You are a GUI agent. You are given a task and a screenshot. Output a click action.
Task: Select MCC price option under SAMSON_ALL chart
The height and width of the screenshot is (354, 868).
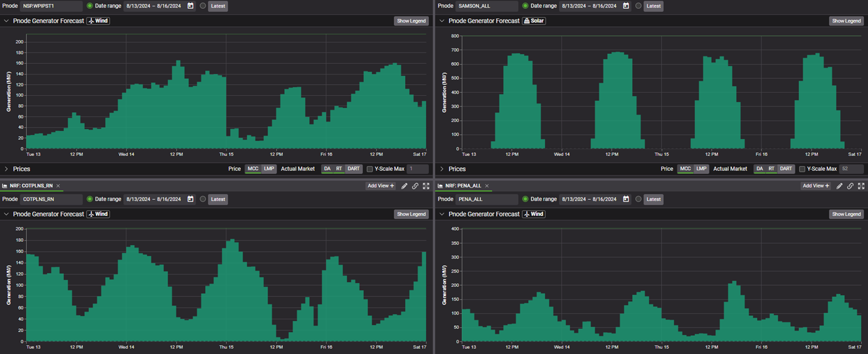[685, 169]
